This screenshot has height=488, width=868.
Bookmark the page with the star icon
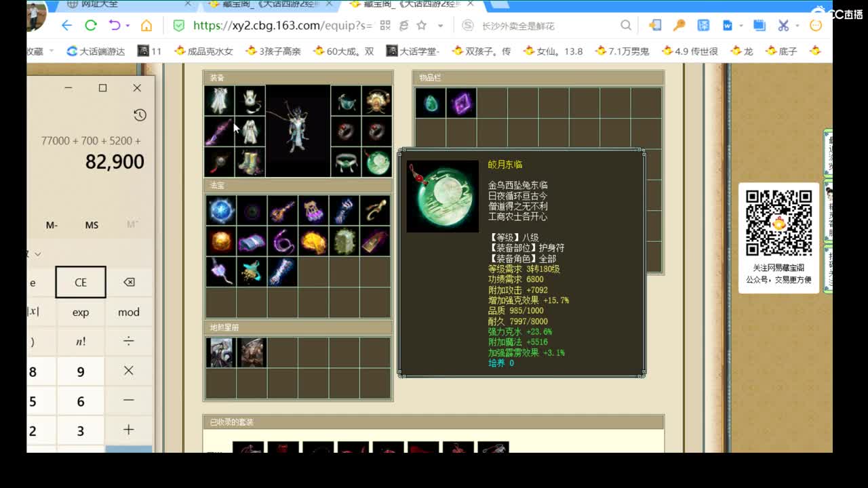pos(421,26)
